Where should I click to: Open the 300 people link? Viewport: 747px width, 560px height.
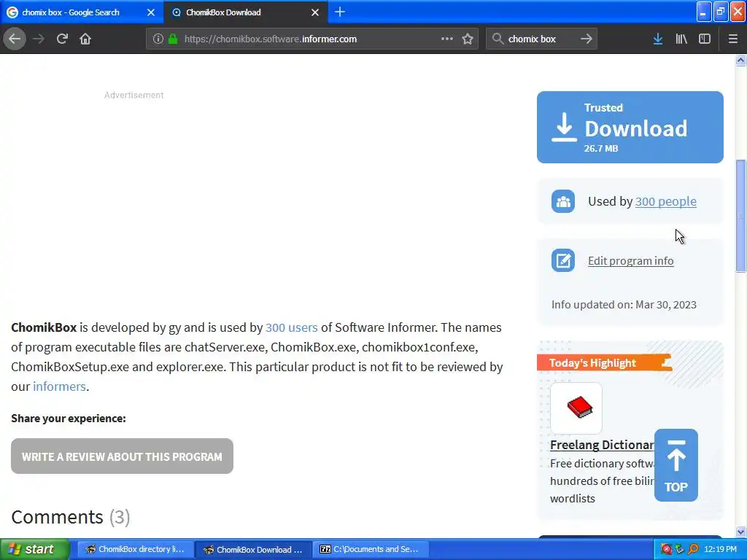[x=665, y=201]
